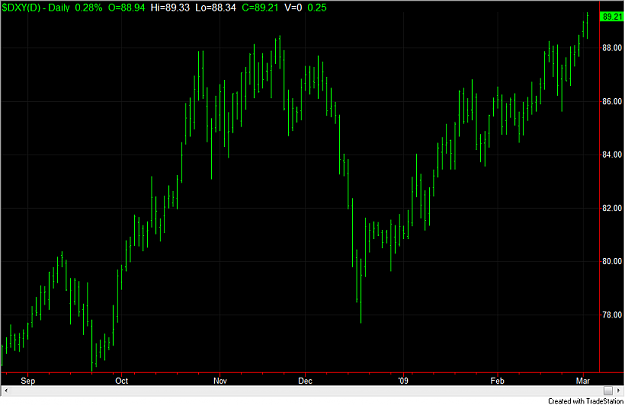Click the Nov date axis label
The image size is (625, 405).
click(220, 381)
